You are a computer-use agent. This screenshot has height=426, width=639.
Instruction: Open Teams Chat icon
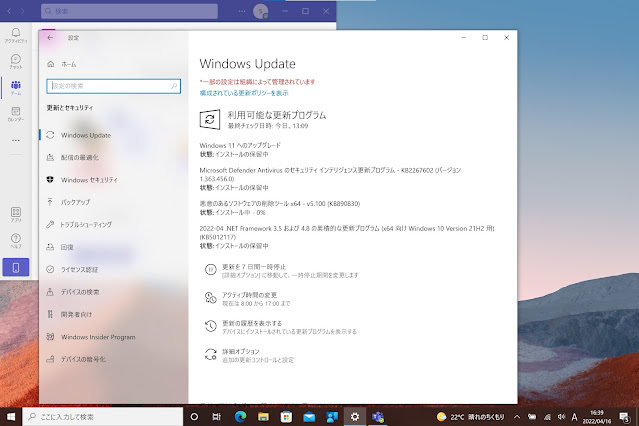coord(16,61)
